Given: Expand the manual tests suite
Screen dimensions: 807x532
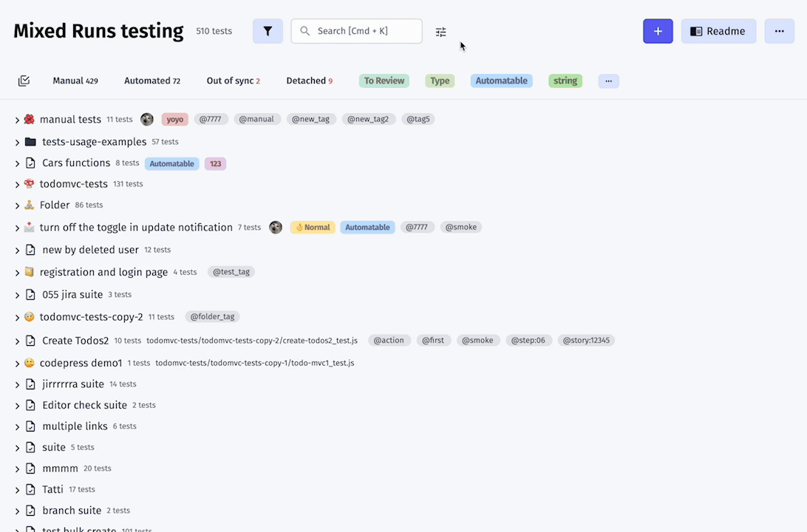Looking at the screenshot, I should click(17, 120).
